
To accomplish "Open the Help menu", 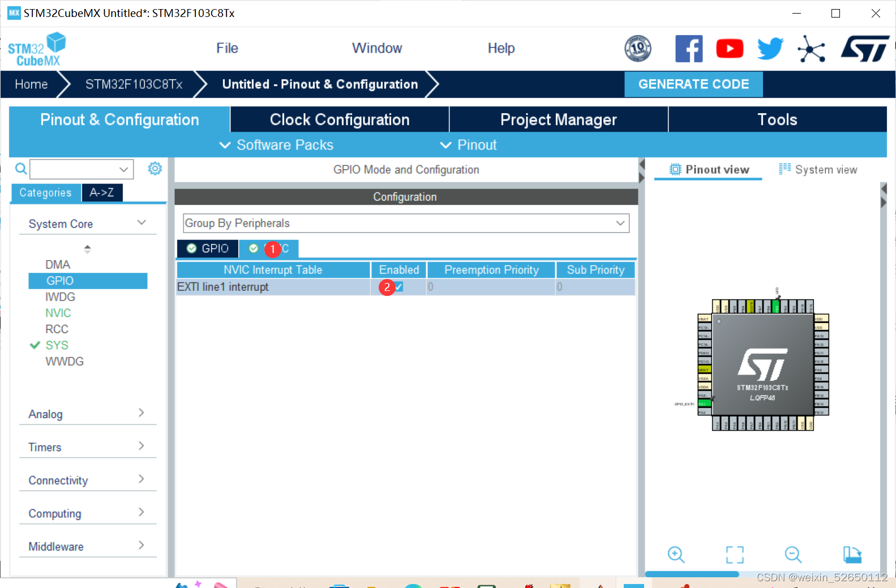I will (x=501, y=48).
